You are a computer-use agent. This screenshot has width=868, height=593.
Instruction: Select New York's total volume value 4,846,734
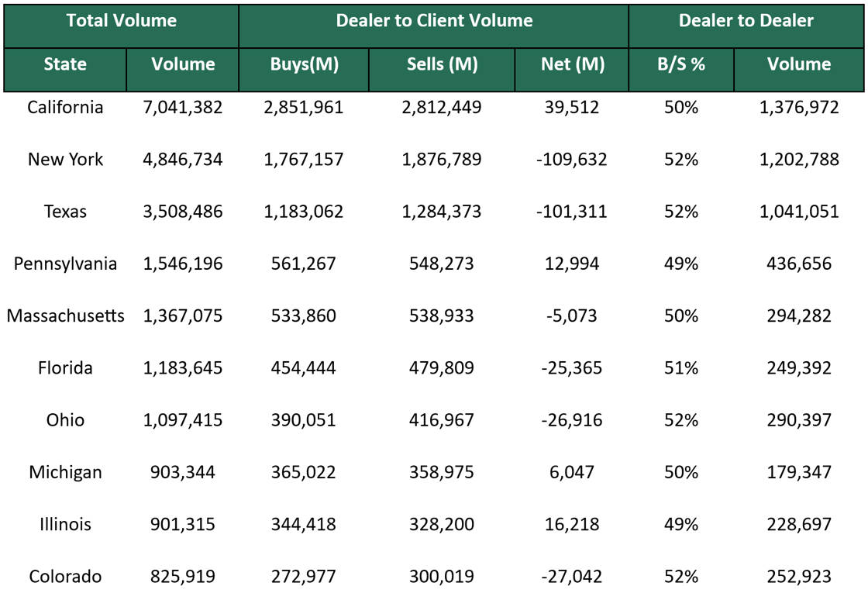(183, 160)
